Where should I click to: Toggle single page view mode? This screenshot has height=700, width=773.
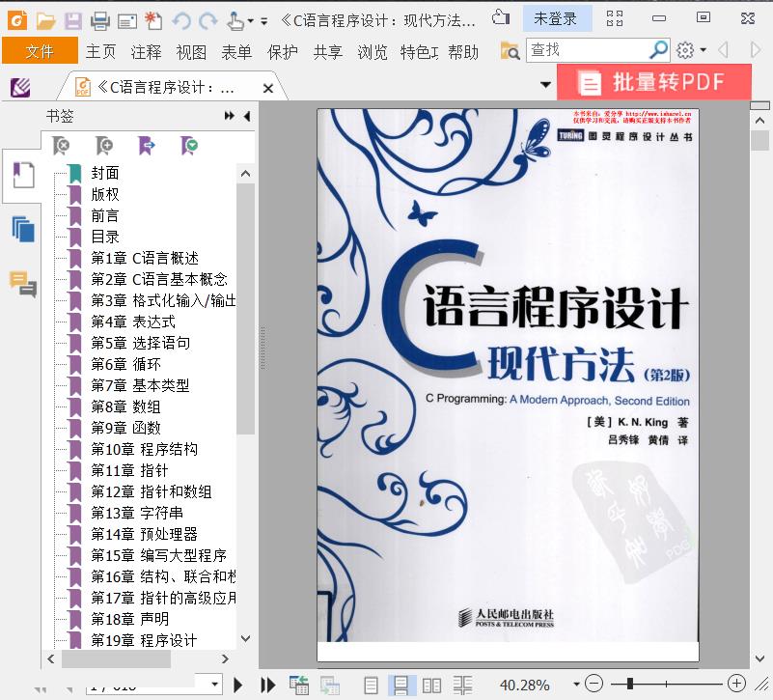371,686
